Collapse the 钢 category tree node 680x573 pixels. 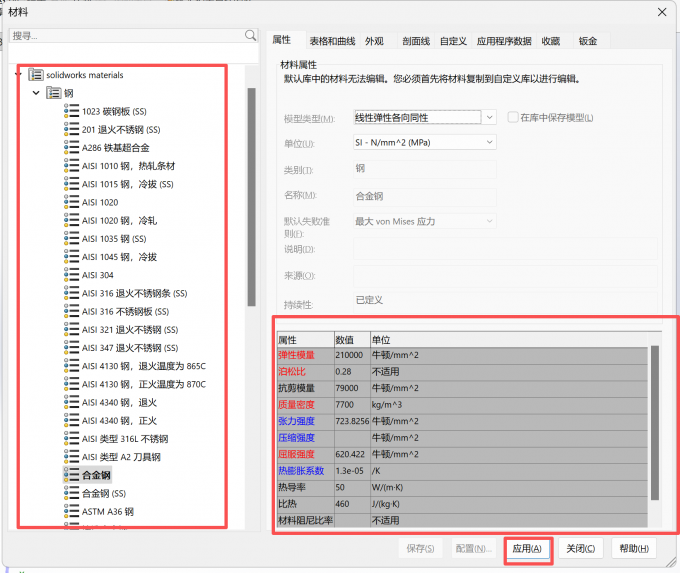(x=36, y=93)
